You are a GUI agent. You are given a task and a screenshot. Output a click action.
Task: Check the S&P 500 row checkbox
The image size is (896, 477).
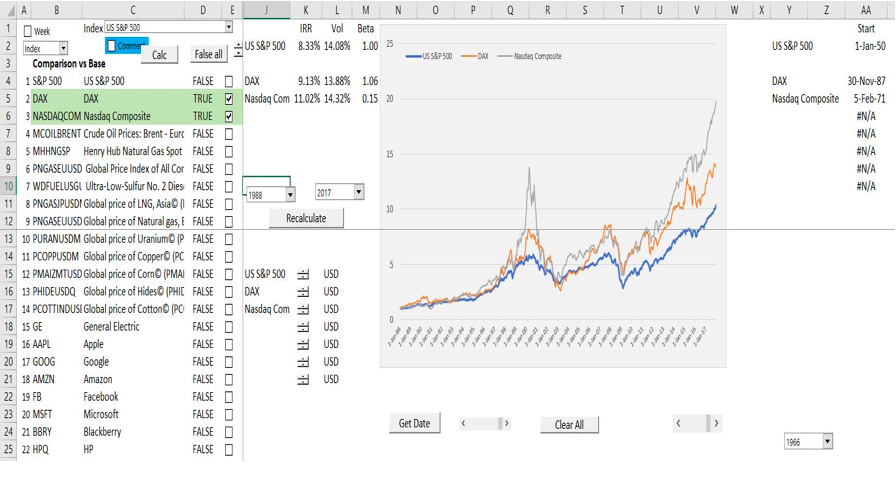tap(229, 81)
